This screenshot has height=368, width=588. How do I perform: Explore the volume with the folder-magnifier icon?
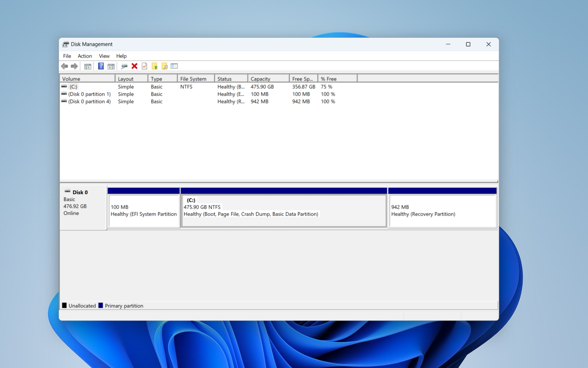point(165,66)
